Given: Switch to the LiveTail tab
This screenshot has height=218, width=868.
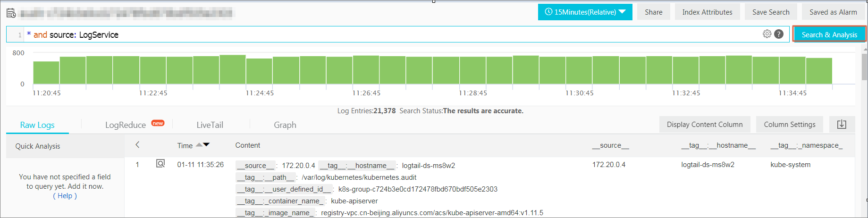Looking at the screenshot, I should click(x=210, y=125).
